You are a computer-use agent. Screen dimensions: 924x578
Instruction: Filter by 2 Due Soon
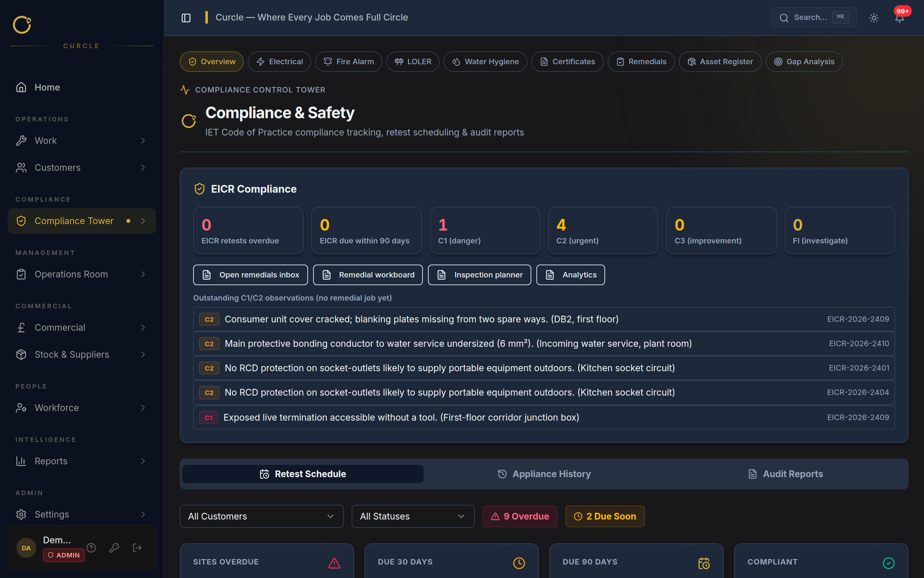pyautogui.click(x=605, y=516)
